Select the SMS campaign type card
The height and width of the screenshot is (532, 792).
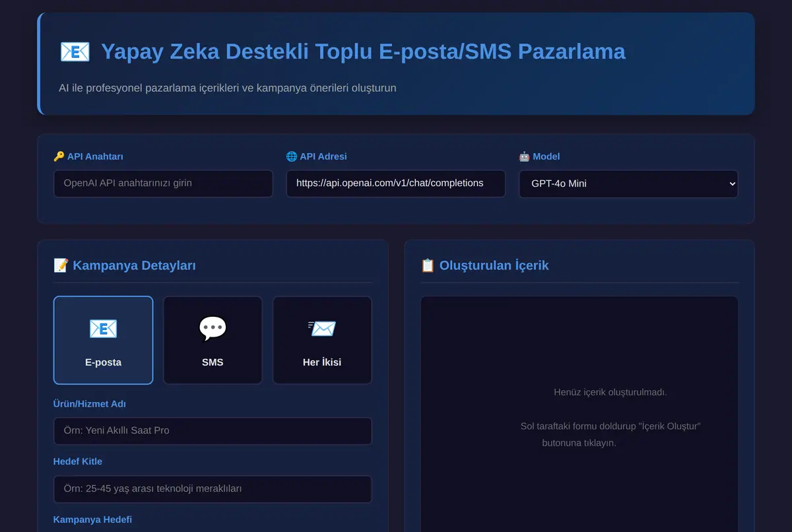(213, 340)
